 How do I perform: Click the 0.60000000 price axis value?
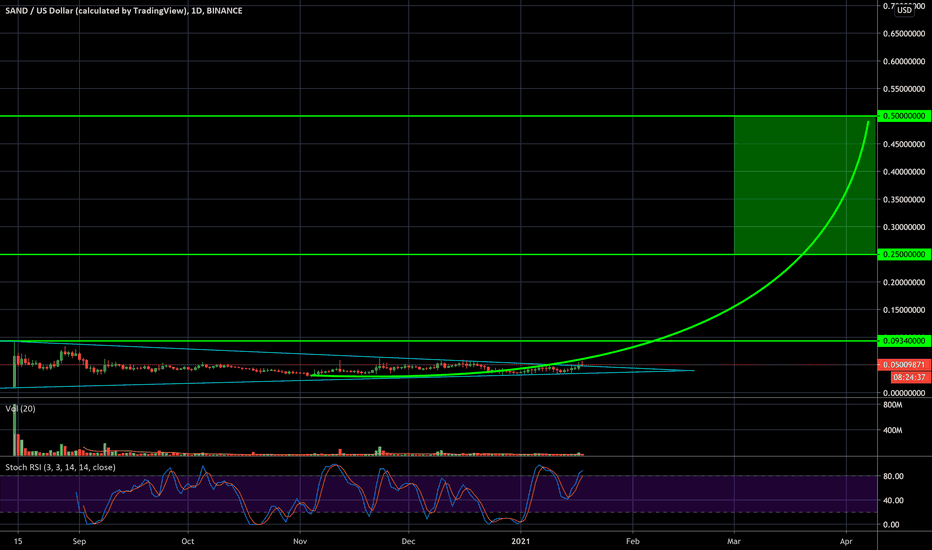pos(903,61)
